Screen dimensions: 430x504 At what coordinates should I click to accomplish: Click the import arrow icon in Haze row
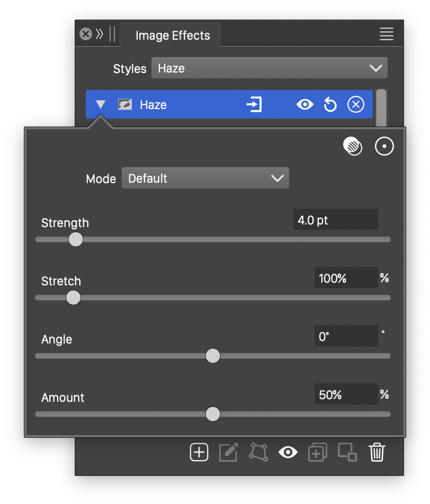[x=254, y=105]
